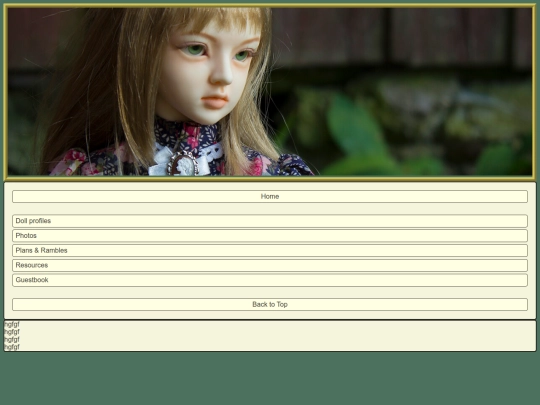540x405 pixels.
Task: Click the doll banner header image
Action: click(x=270, y=92)
